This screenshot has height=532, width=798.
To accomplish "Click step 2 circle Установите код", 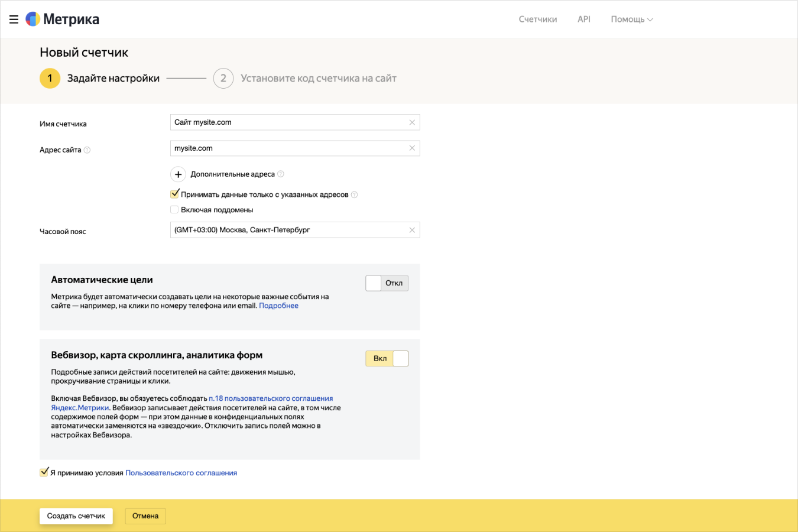I will coord(223,78).
